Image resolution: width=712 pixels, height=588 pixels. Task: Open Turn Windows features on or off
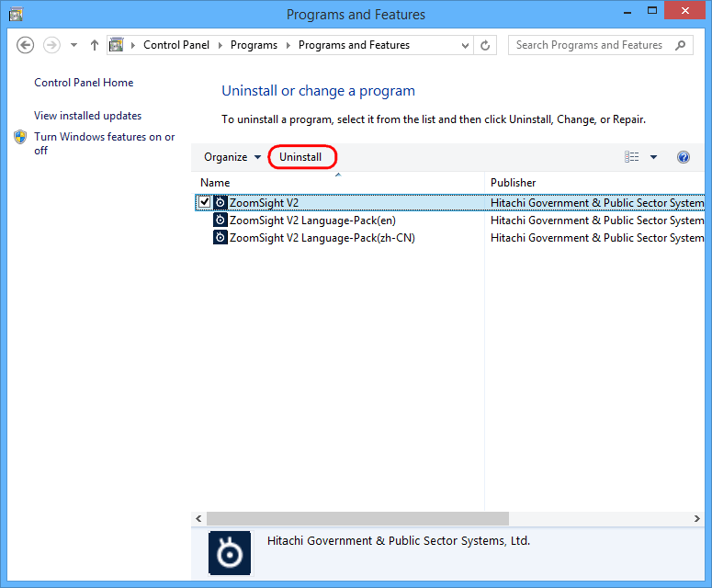105,143
